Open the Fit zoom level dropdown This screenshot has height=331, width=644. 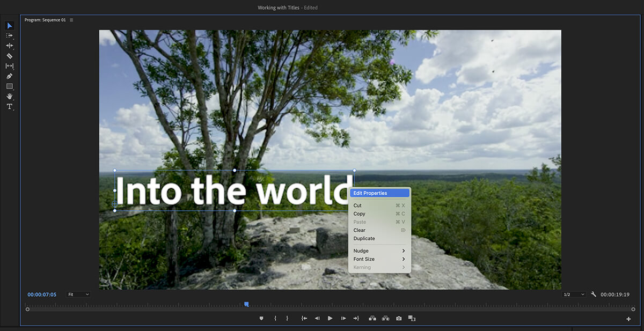point(78,295)
